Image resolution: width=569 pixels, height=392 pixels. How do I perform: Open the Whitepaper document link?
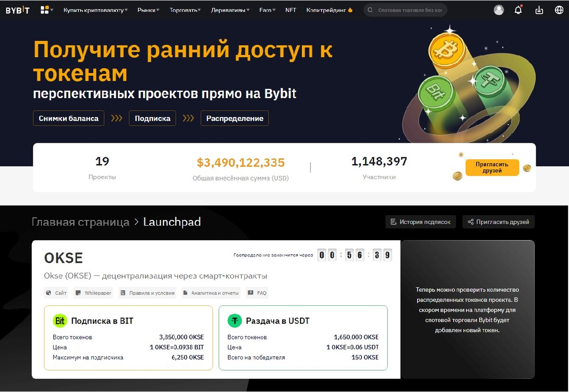[x=93, y=293]
